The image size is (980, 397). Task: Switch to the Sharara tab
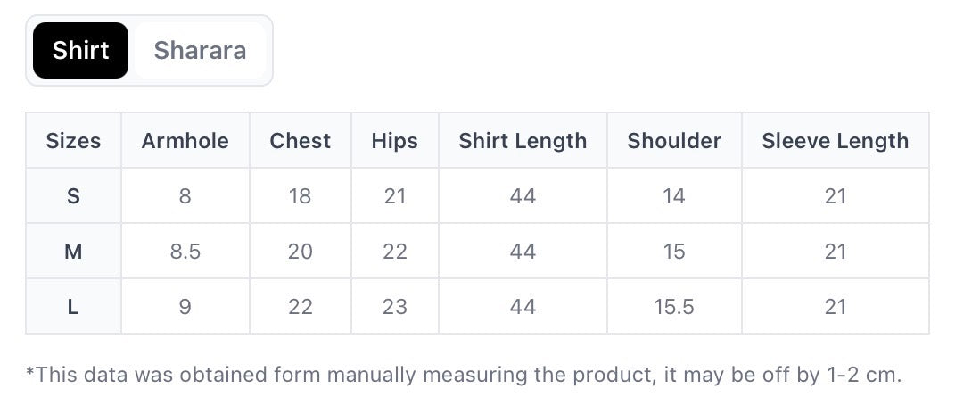200,51
